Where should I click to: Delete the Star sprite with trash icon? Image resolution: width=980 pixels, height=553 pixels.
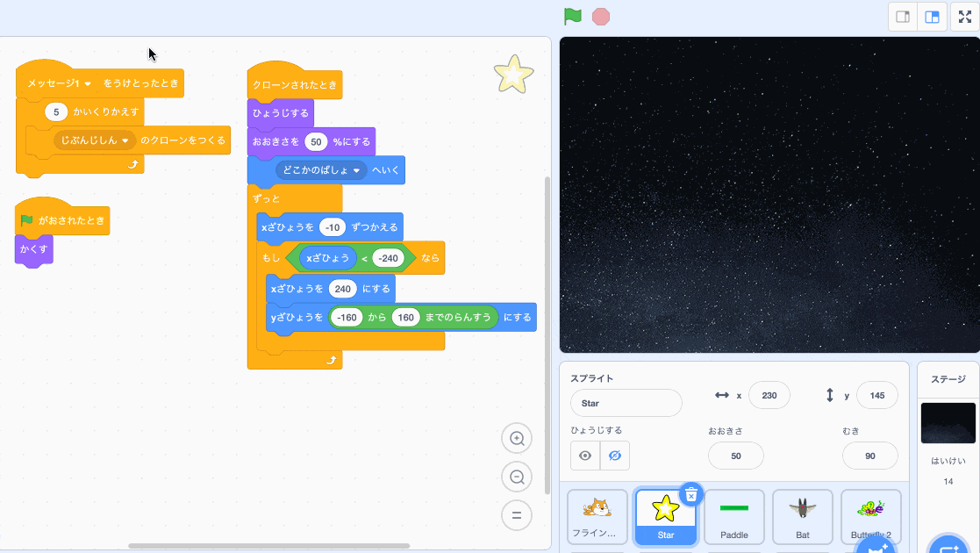click(690, 495)
